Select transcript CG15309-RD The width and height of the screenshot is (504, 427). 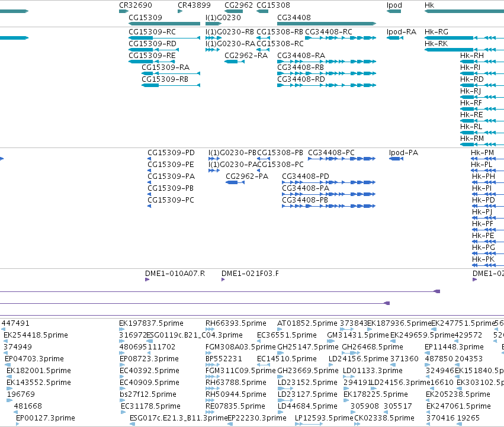point(152,44)
